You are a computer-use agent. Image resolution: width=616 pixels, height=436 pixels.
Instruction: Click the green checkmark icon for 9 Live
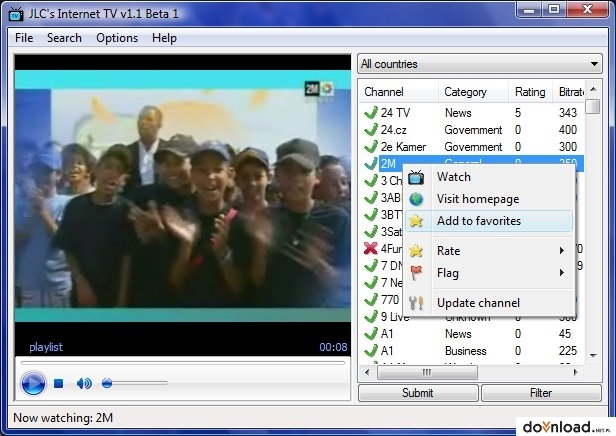point(370,316)
